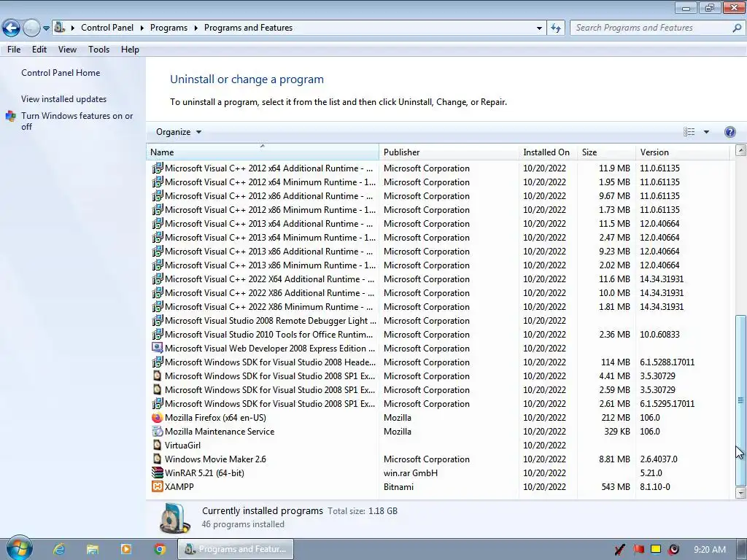747x560 pixels.
Task: Click the installed programs details pane icon
Action: pos(174,518)
